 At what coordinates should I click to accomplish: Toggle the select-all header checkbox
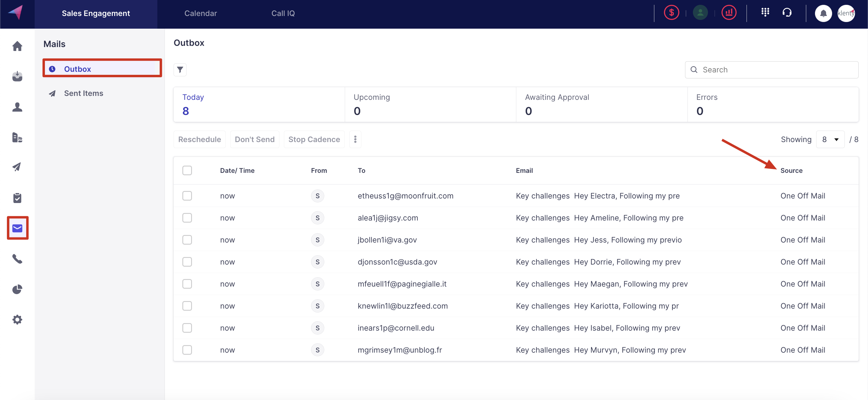(187, 170)
